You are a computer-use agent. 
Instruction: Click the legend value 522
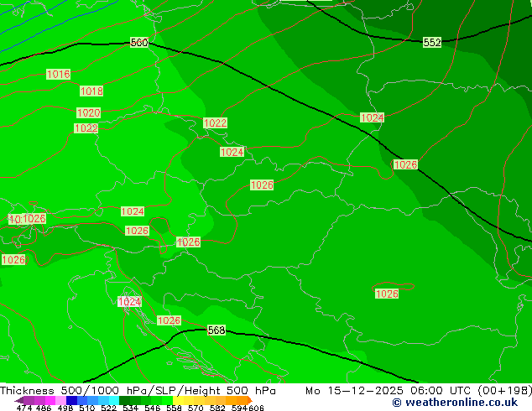coord(108,408)
